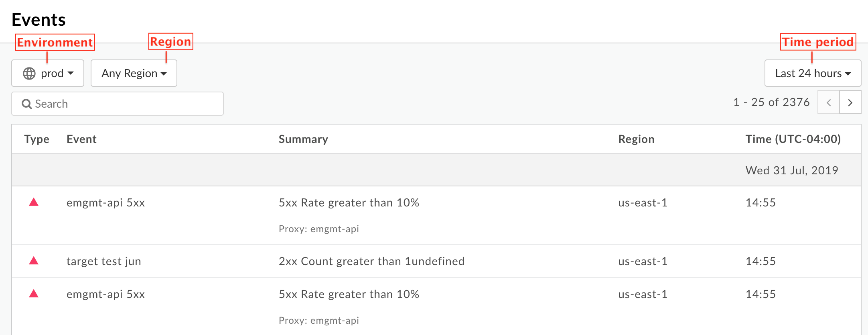Click the globe icon beside prod
Viewport: 868px width, 335px height.
[x=29, y=73]
